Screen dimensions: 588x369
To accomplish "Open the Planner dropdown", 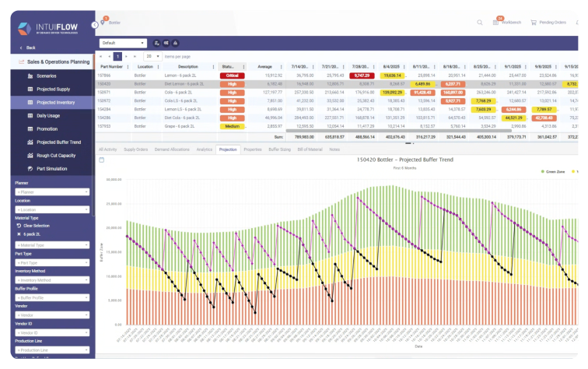I will point(52,192).
